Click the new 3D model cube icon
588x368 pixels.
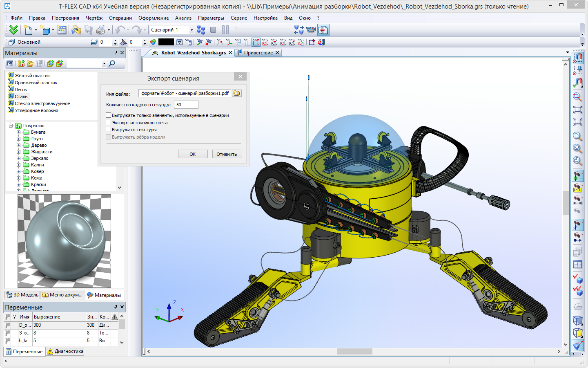pos(46,30)
